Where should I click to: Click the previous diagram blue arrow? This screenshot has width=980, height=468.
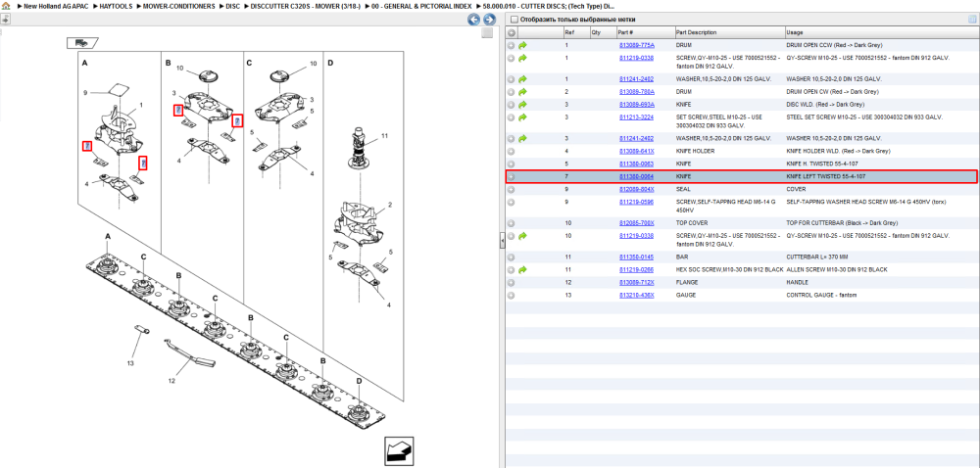(474, 20)
